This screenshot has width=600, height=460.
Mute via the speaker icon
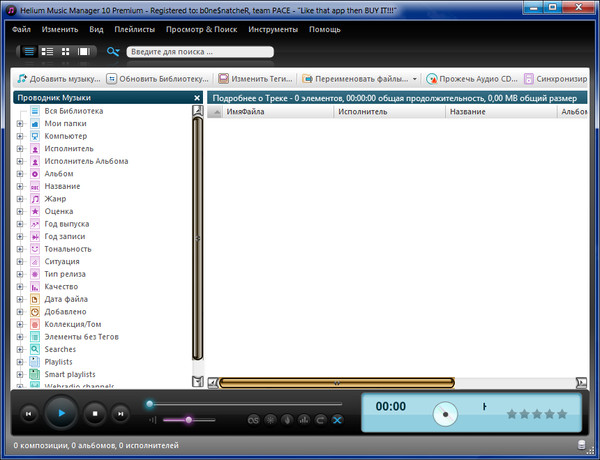pos(153,420)
